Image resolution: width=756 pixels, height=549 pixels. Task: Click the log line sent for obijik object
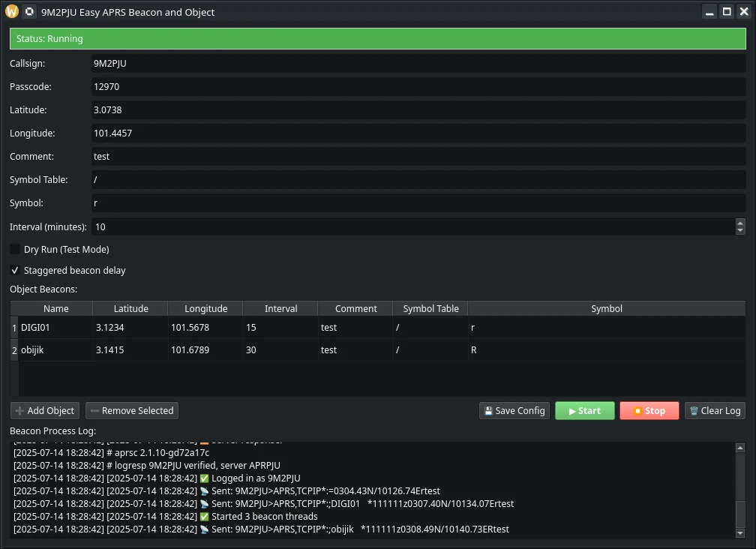point(261,529)
